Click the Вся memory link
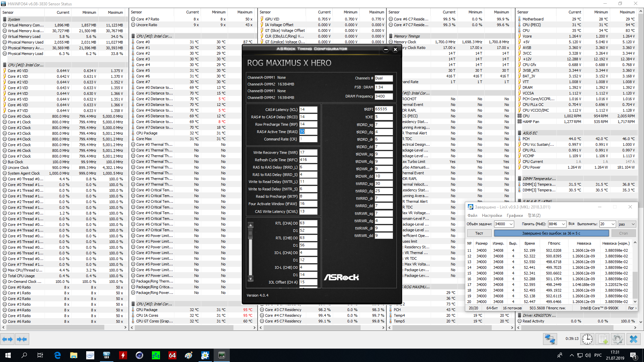The image size is (644, 362). [x=571, y=224]
